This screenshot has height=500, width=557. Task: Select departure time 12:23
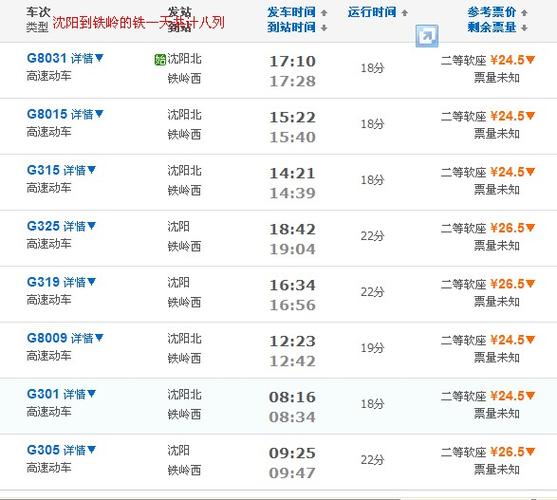tap(292, 342)
